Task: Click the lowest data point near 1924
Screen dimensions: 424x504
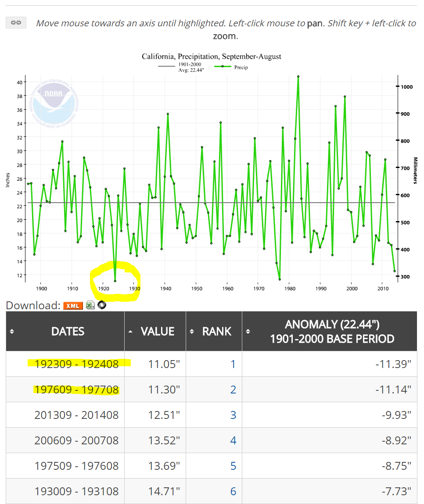Action: click(x=115, y=281)
